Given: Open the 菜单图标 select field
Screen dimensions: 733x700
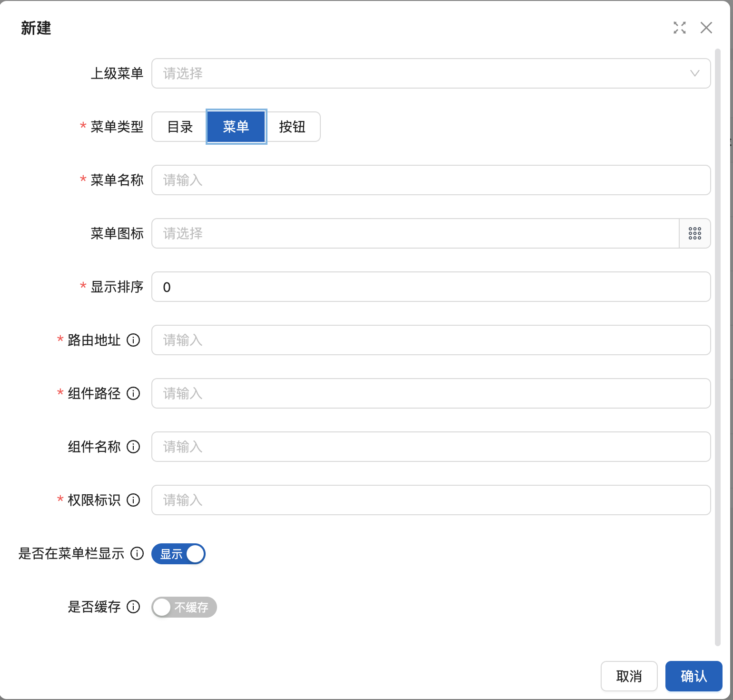Looking at the screenshot, I should point(415,233).
